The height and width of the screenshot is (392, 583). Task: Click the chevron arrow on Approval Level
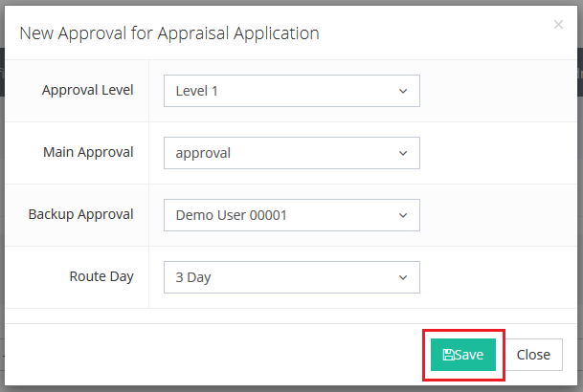[x=402, y=91]
